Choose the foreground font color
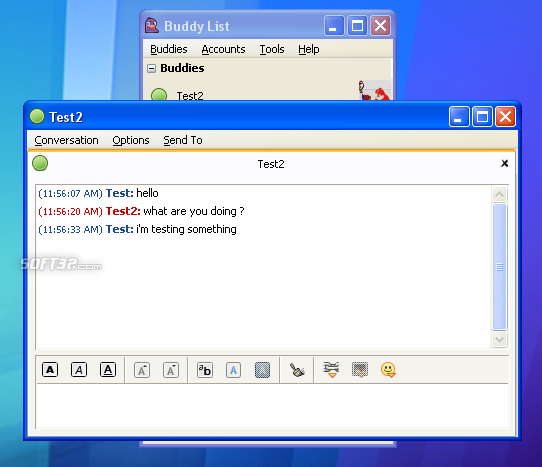542x467 pixels. point(234,370)
